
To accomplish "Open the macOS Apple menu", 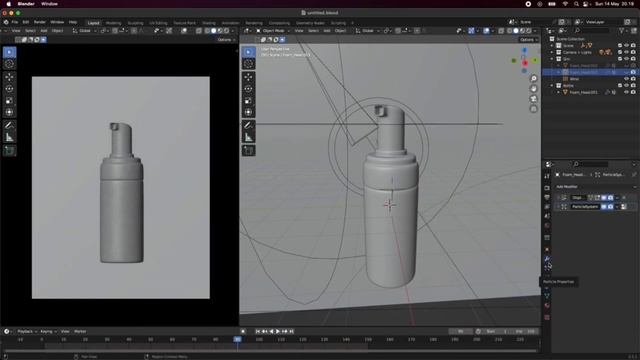I will click(9, 4).
